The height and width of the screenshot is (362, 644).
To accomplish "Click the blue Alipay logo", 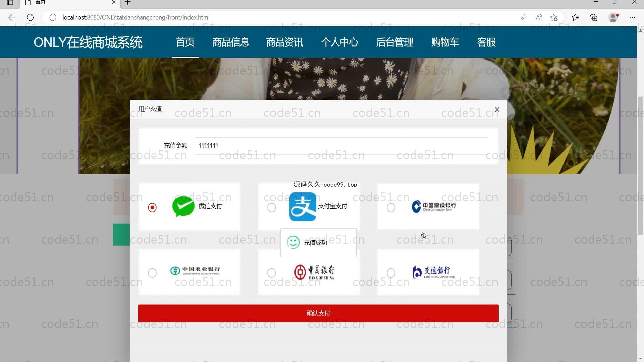I will 303,206.
